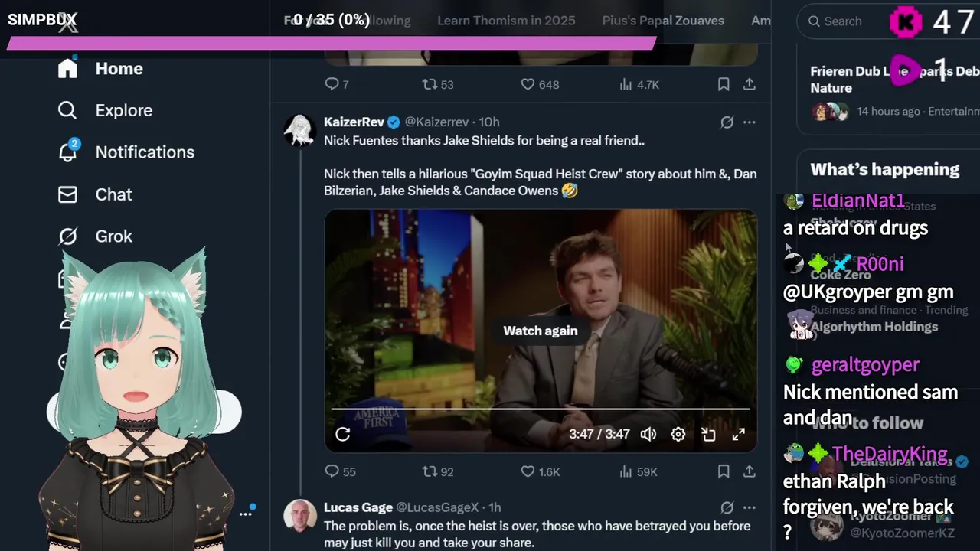The image size is (980, 551).
Task: Like KaizerRev post with 1.6K likes
Action: [x=541, y=471]
